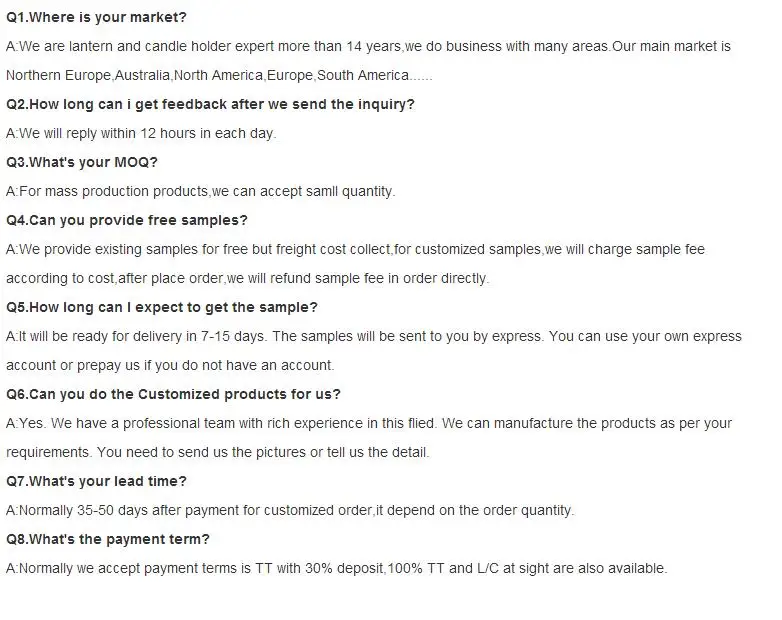The image size is (782, 620).
Task: Select the Q2 feedback inquiry question heading
Action: 210,104
